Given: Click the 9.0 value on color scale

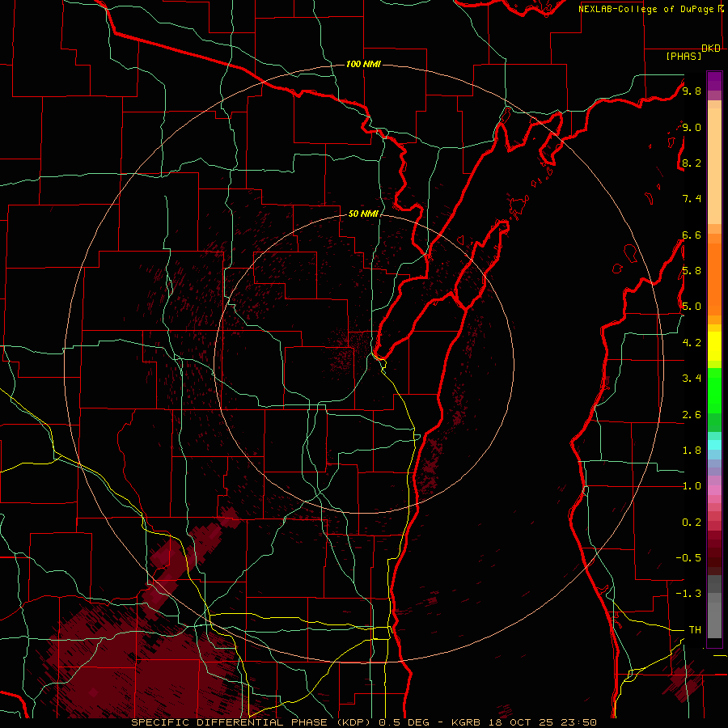Looking at the screenshot, I should click(692, 127).
